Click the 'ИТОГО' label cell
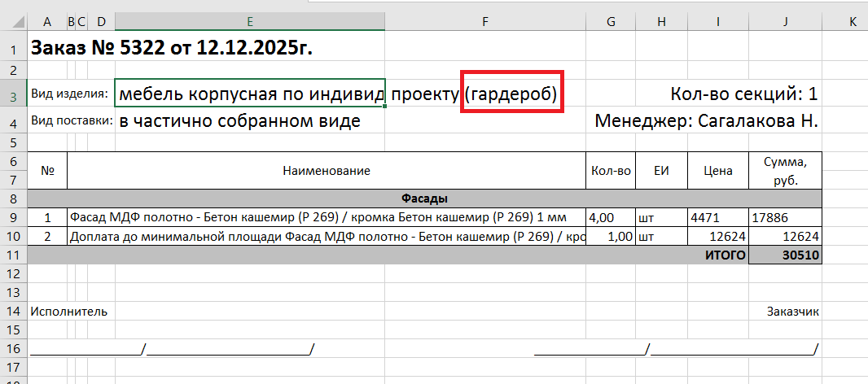This screenshot has height=384, width=868. click(717, 255)
